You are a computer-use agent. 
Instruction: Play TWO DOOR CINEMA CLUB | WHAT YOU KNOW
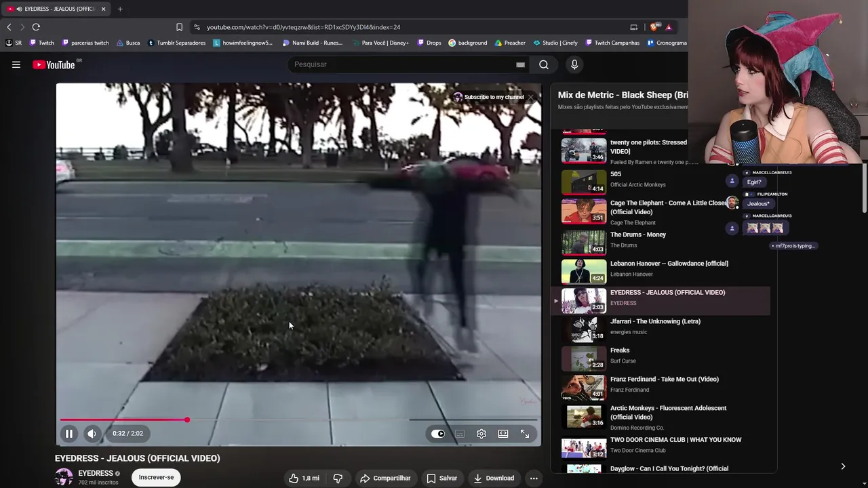[x=658, y=447]
